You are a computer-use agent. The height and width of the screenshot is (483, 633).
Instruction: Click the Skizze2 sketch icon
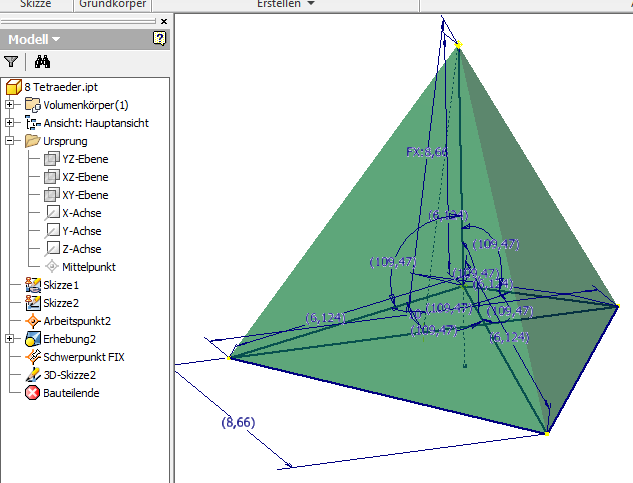[33, 303]
